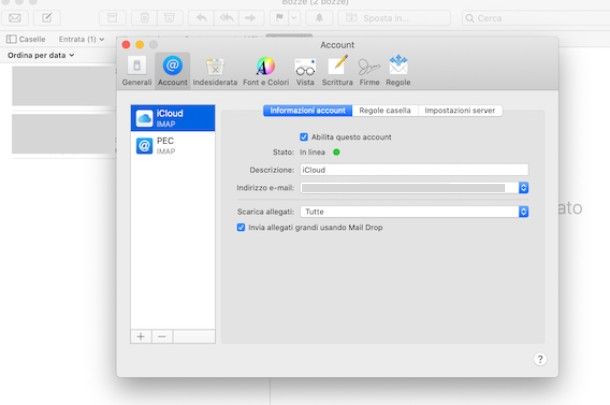Click the Cerca search field in Mail window
The height and width of the screenshot is (405, 610).
point(536,18)
